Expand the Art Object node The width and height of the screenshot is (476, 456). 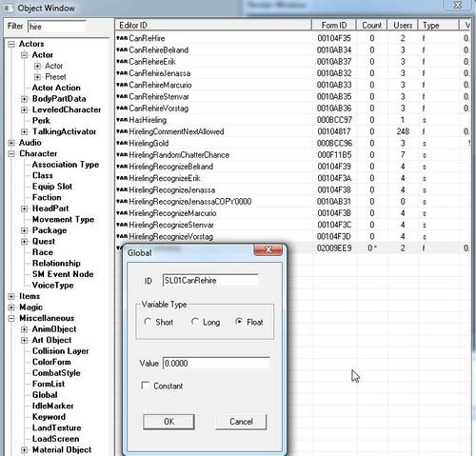25,341
